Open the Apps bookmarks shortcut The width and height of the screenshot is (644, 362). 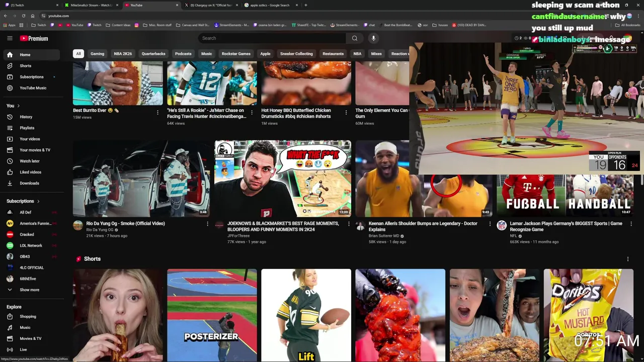click(9, 25)
